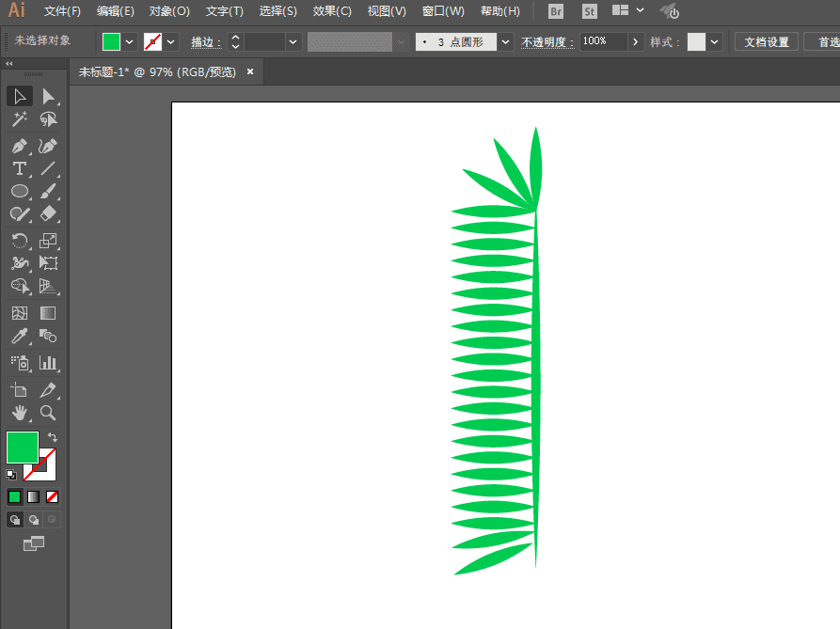The image size is (840, 629).
Task: Click the large green Fill swatch
Action: [x=23, y=448]
